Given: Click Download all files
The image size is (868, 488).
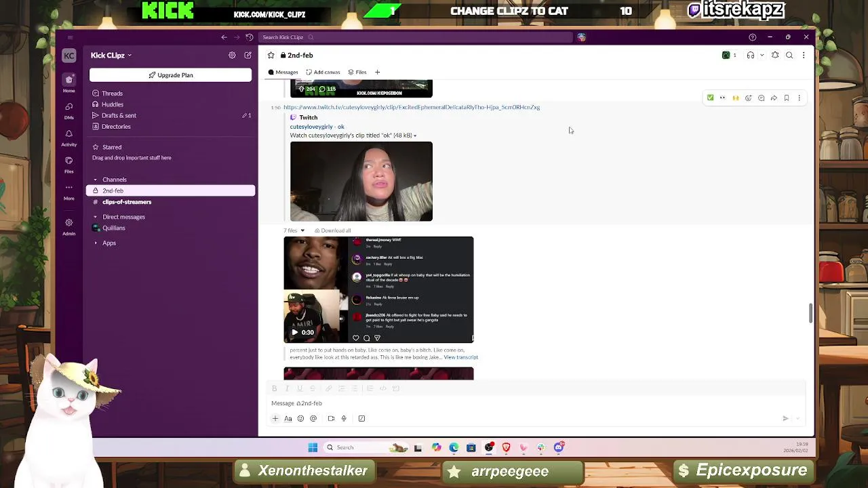Looking at the screenshot, I should 332,230.
